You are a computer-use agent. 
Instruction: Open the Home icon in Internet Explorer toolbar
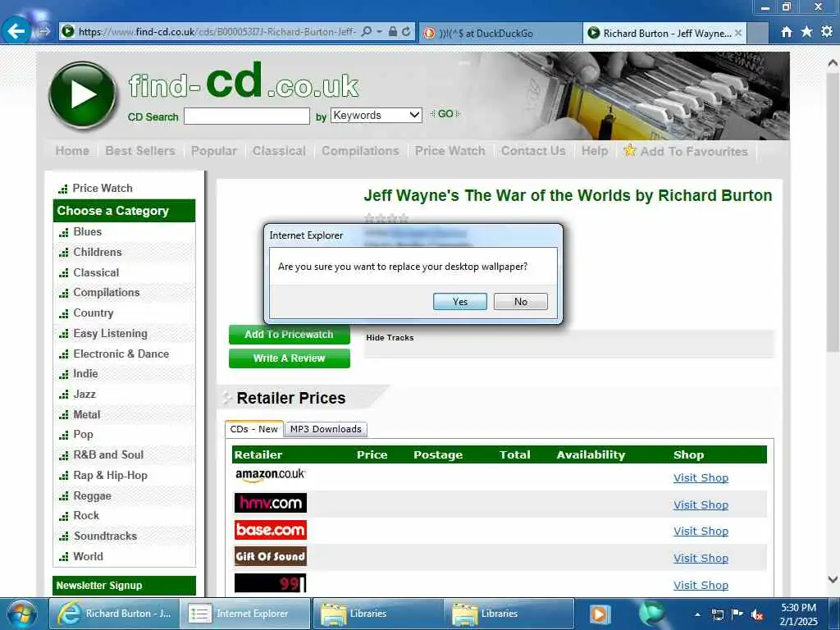786,32
